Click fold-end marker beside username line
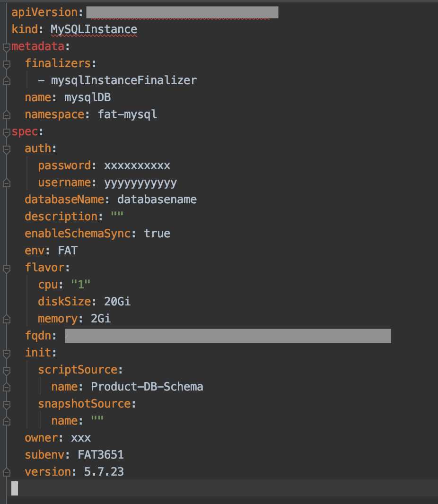Image resolution: width=438 pixels, height=504 pixels. (x=6, y=182)
